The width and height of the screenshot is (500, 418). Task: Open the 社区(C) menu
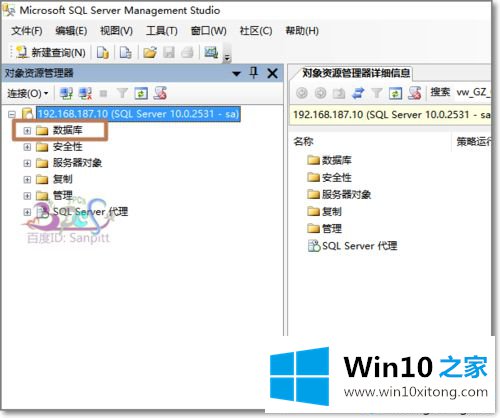[x=256, y=31]
